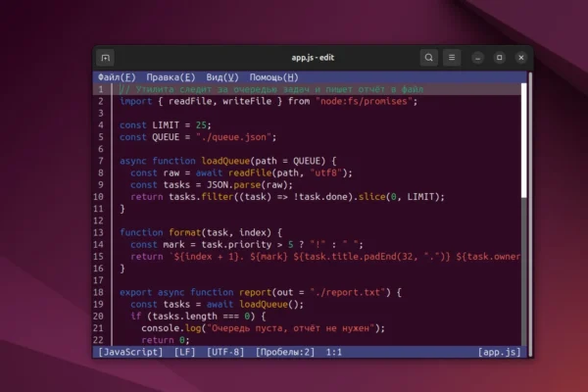Image resolution: width=588 pixels, height=392 pixels.
Task: Open the terminal search icon
Action: [x=428, y=58]
